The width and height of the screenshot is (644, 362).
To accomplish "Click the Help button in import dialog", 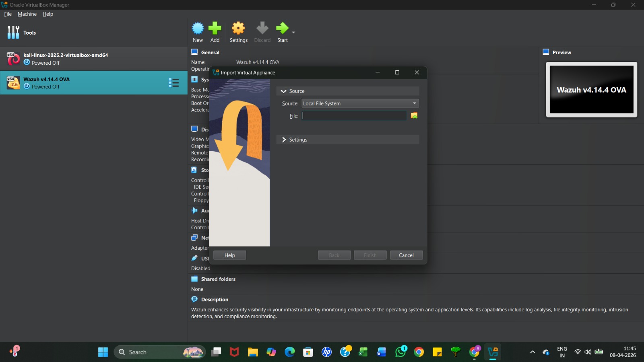I will (229, 255).
